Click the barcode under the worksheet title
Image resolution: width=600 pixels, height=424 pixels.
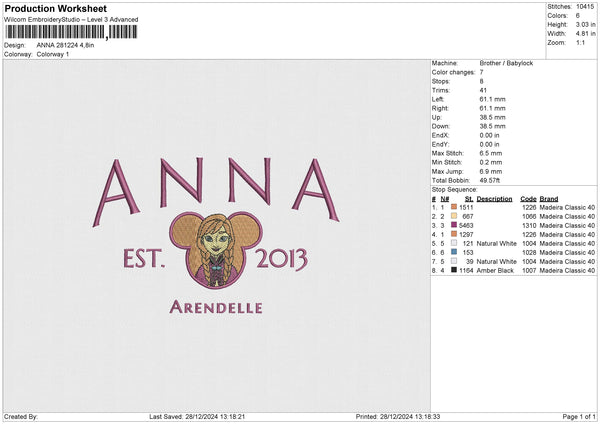[x=71, y=32]
